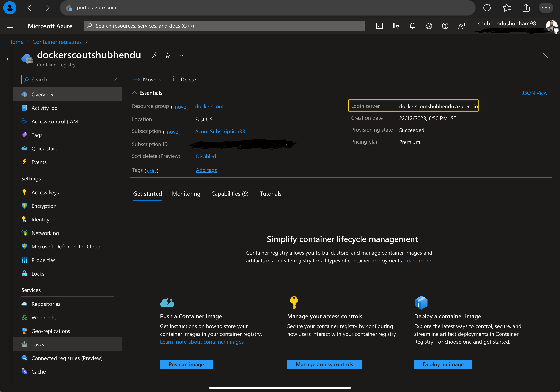Click the resource menu Search field
This screenshot has height=392, width=560.
click(64, 80)
